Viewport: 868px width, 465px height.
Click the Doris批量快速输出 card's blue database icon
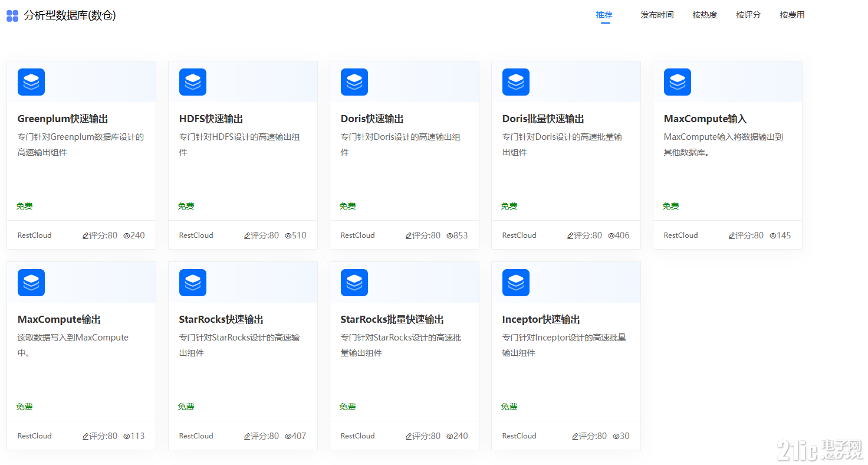pyautogui.click(x=516, y=82)
